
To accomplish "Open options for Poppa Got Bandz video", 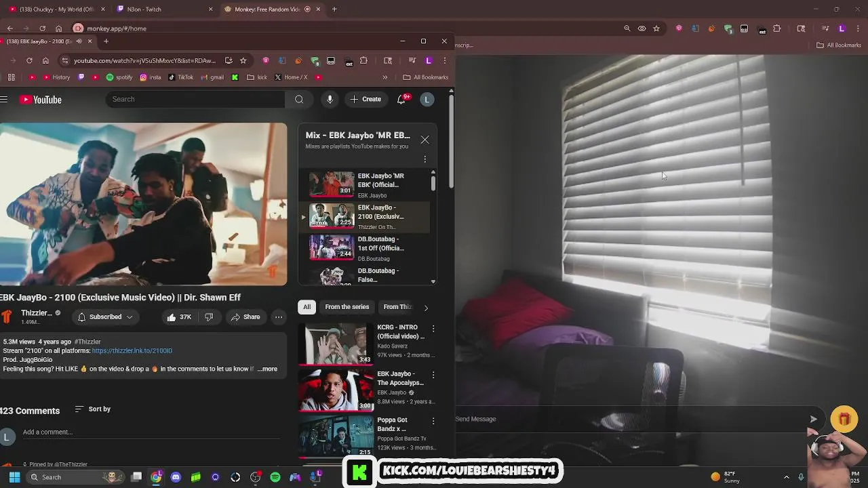I will pos(433,421).
